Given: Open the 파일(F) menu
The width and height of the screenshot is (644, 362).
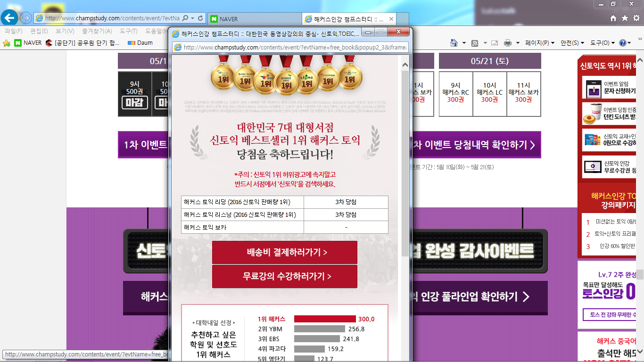Looking at the screenshot, I should click(14, 31).
